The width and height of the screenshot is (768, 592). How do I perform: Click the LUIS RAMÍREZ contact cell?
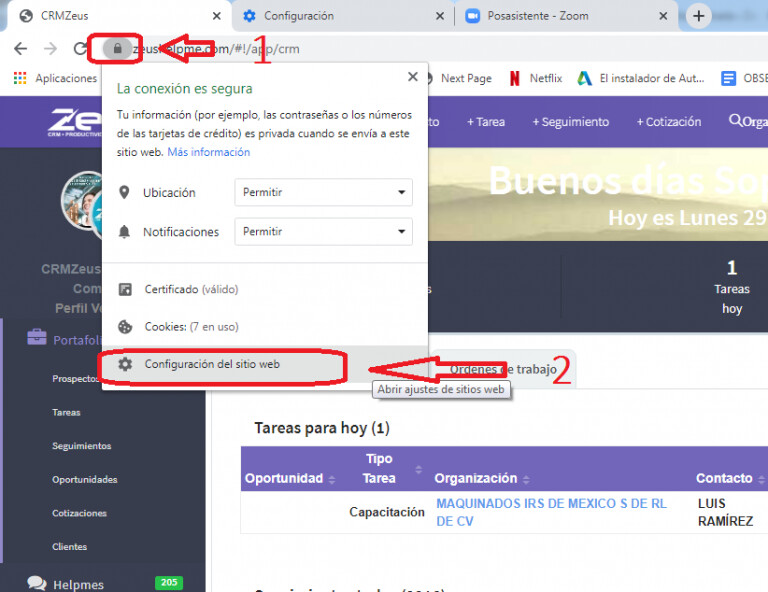[x=725, y=512]
